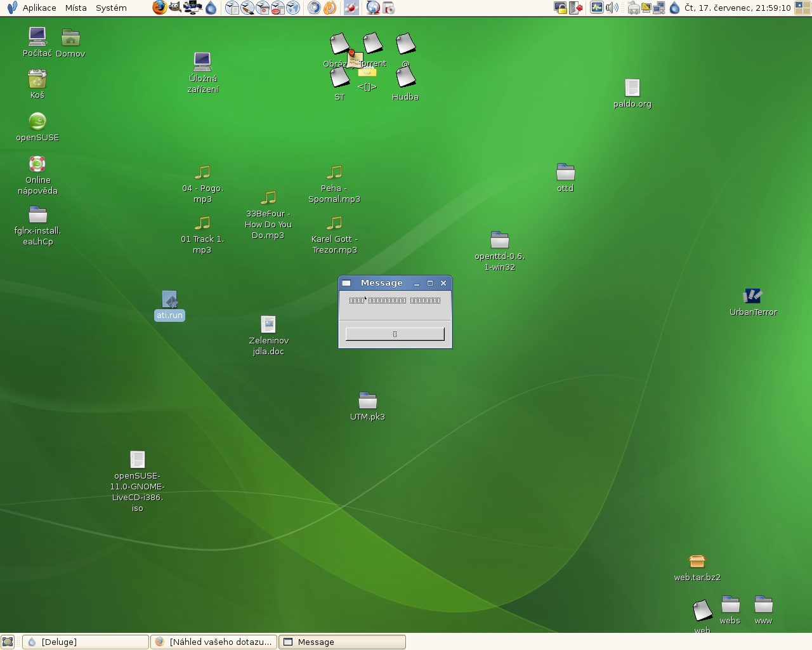This screenshot has height=650, width=812.
Task: Click the molecule launcher icon in the panel
Action: tap(351, 8)
